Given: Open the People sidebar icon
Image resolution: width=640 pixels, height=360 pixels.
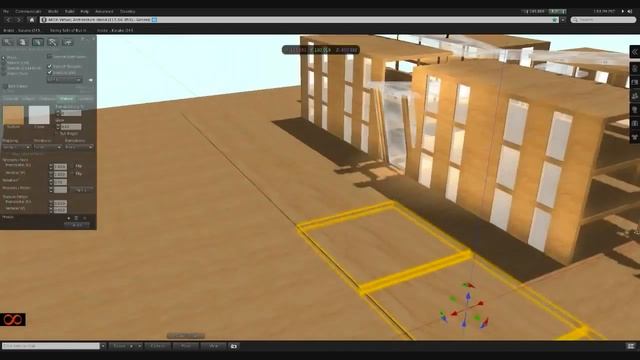Looking at the screenshot, I should [635, 96].
